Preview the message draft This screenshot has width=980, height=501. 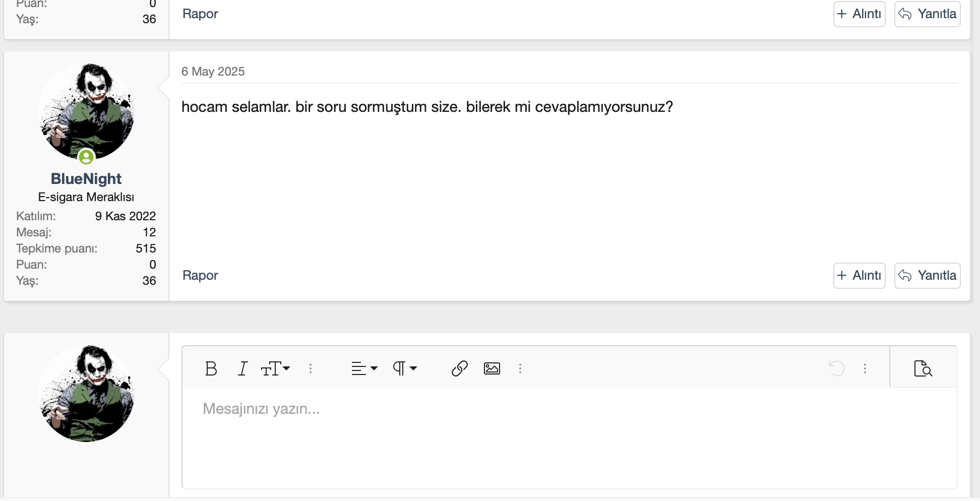click(923, 368)
